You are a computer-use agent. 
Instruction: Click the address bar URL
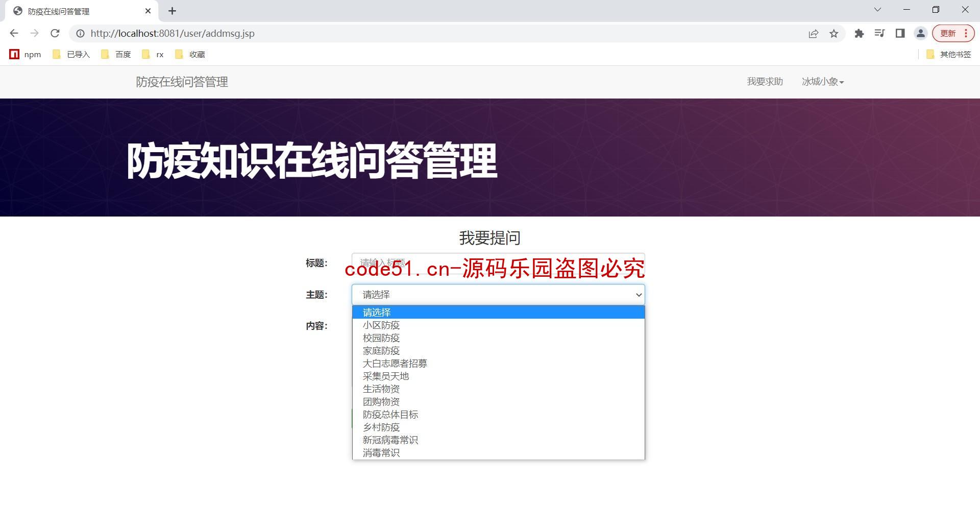click(x=173, y=33)
